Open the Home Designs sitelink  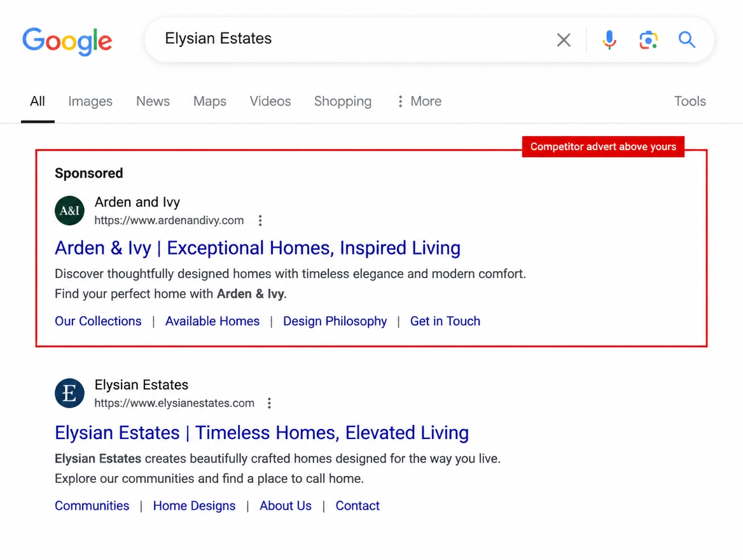[194, 506]
